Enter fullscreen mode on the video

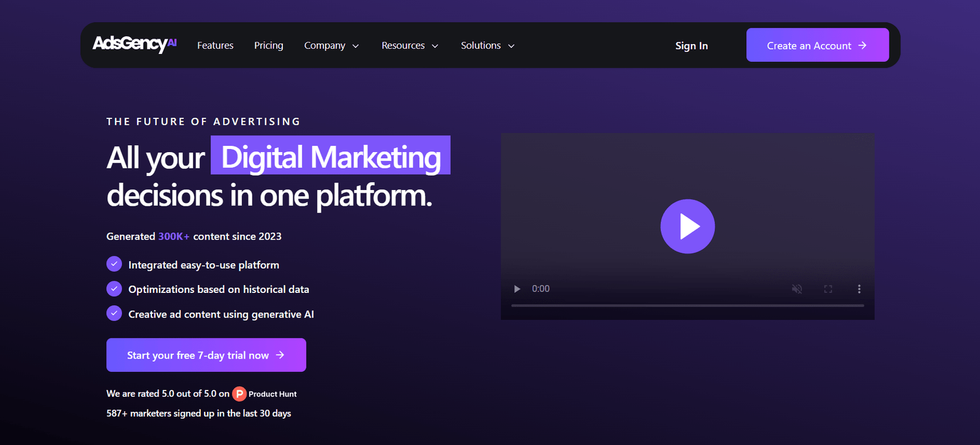point(828,289)
